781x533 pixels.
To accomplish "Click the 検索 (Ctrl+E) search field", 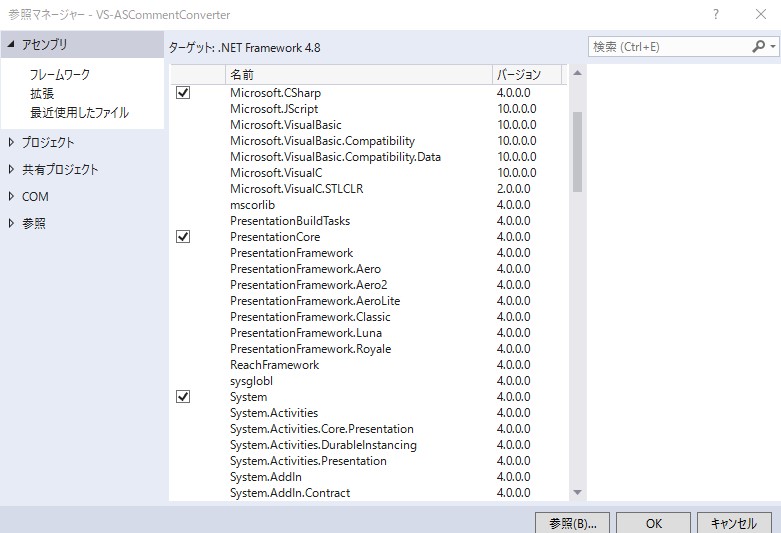I will 670,47.
